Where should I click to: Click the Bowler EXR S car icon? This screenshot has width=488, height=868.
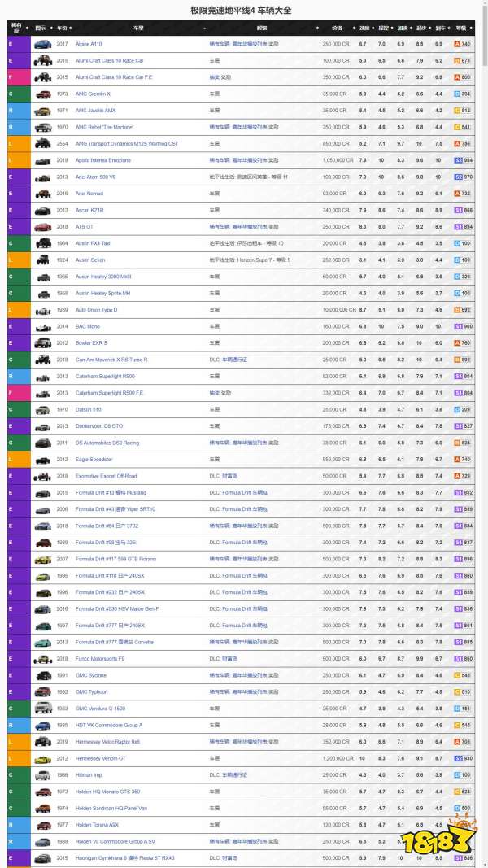(42, 343)
